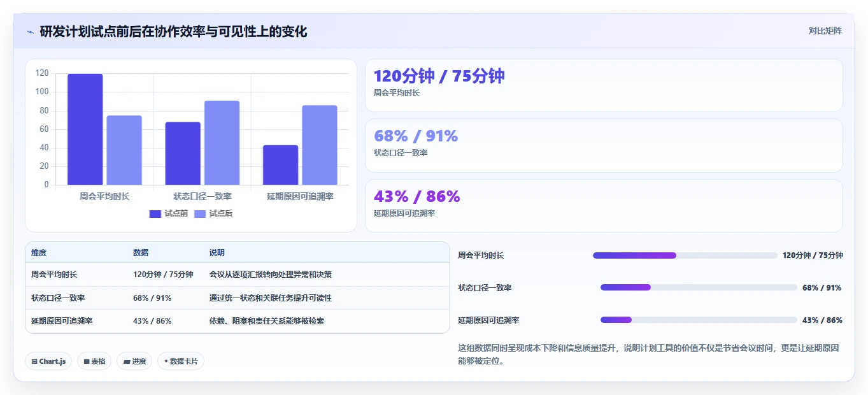
Task: Click the text 通过统一状态和关联任务提升可读性
Action: tap(271, 298)
